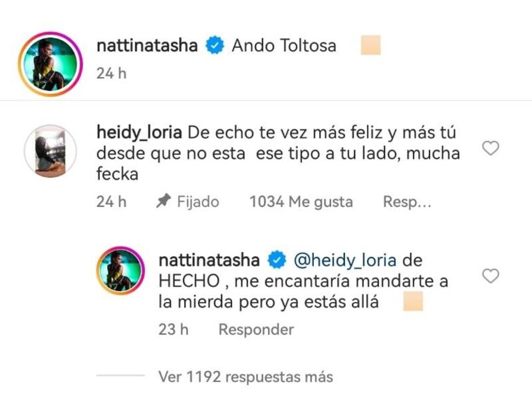Click the emoji ending nattinatasha's reply
Image resolution: width=532 pixels, height=400 pixels.
[413, 301]
